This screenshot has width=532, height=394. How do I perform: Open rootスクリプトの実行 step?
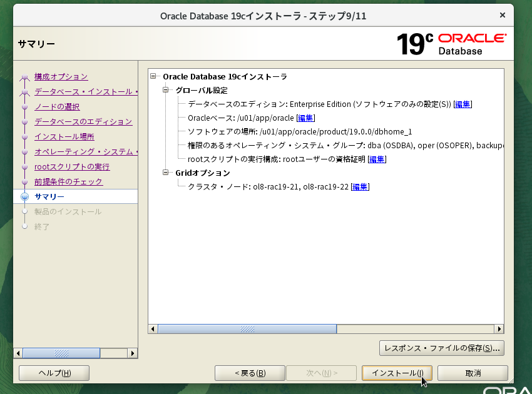click(72, 167)
